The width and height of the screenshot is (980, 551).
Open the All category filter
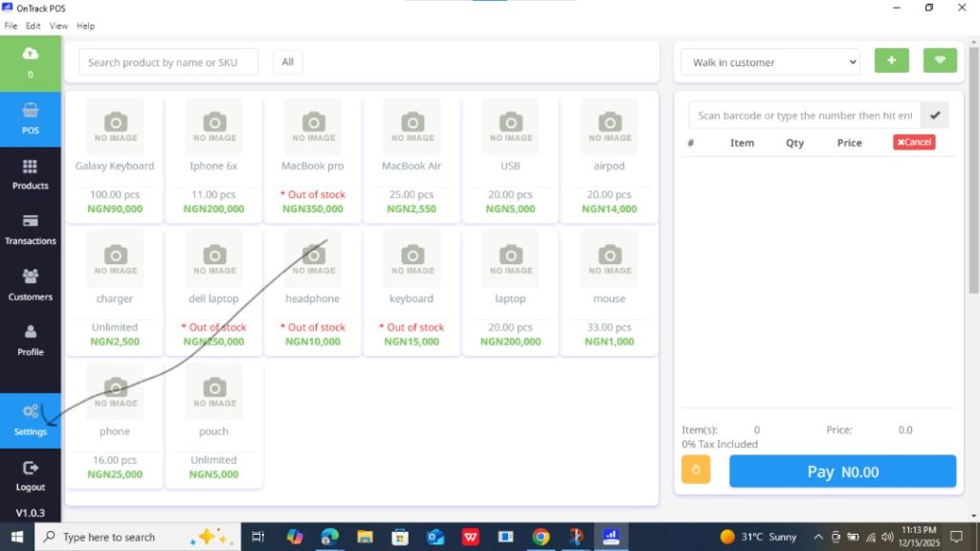click(x=287, y=62)
